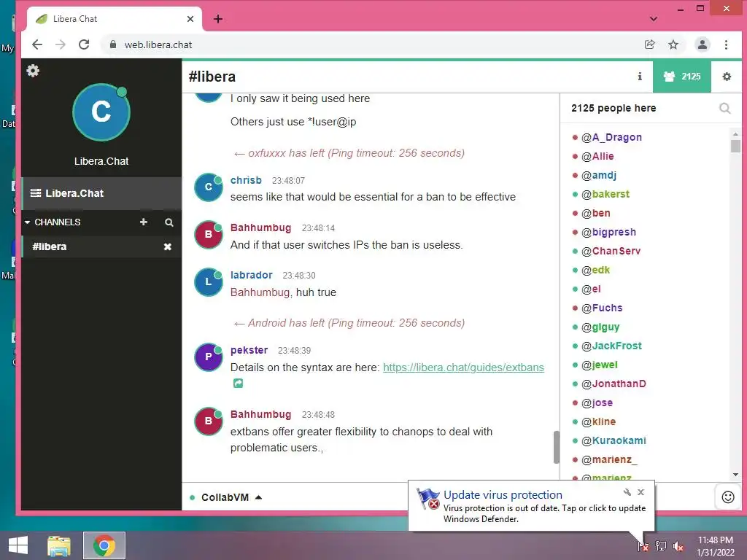This screenshot has height=560, width=747.
Task: Open Chrome profile avatar icon
Action: click(x=703, y=44)
